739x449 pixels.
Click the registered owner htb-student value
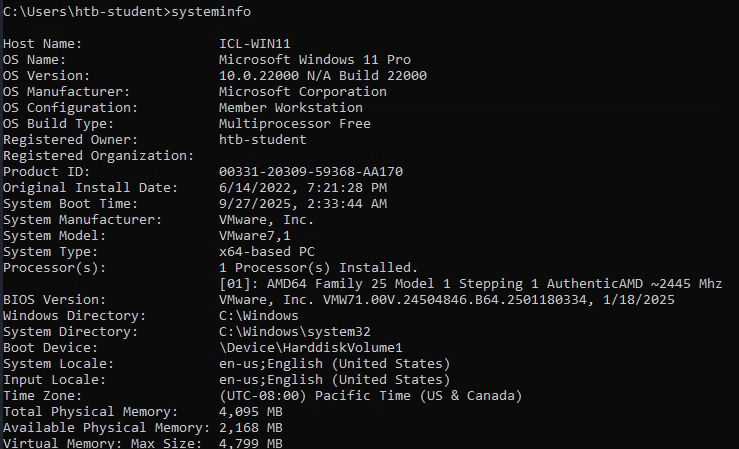tap(262, 140)
